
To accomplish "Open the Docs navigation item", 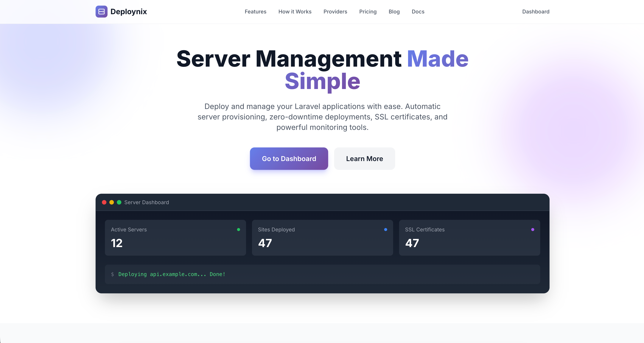I will pos(418,12).
